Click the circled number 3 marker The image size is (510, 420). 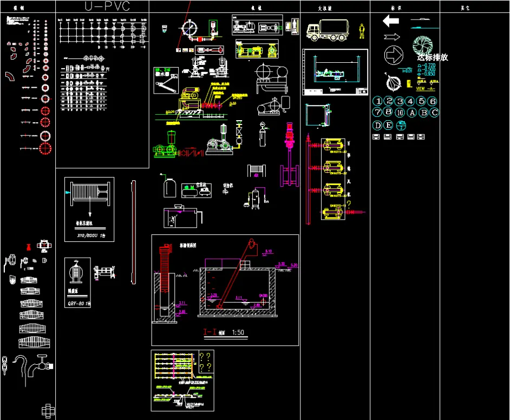(400, 101)
